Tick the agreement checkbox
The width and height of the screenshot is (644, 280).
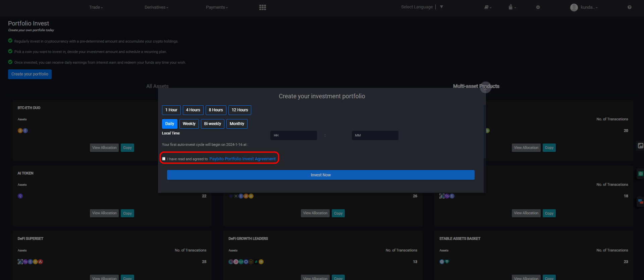pos(164,159)
